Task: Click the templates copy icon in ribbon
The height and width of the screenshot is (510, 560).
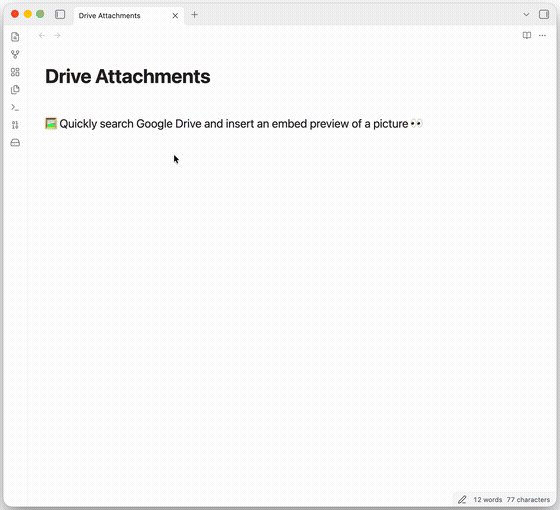Action: coord(15,90)
